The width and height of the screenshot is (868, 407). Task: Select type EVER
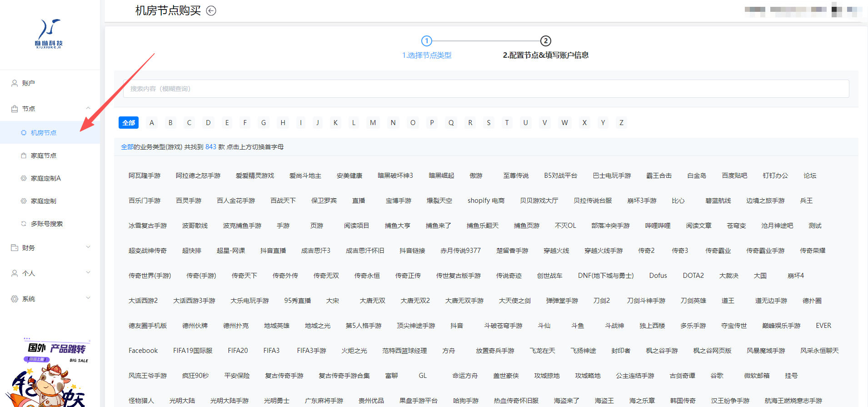click(823, 326)
